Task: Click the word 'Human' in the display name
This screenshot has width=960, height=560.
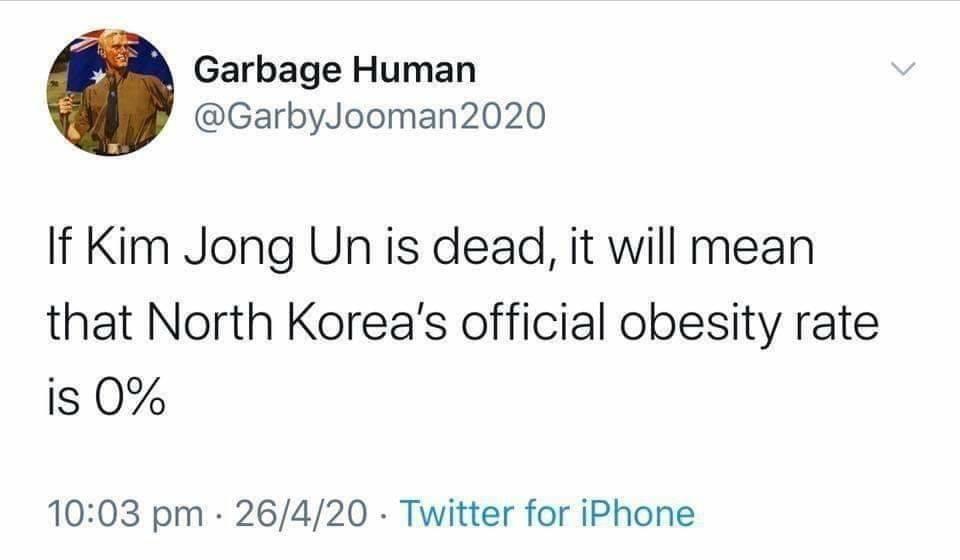Action: [x=414, y=69]
